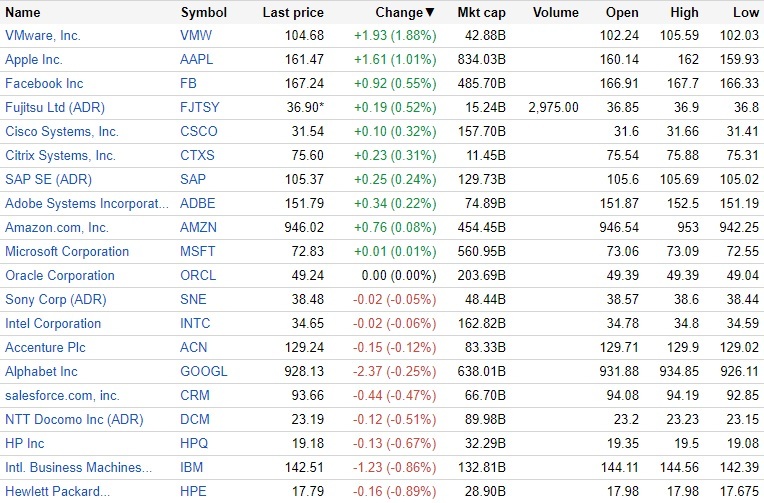
Task: Sort by the Symbol column header
Action: 203,13
